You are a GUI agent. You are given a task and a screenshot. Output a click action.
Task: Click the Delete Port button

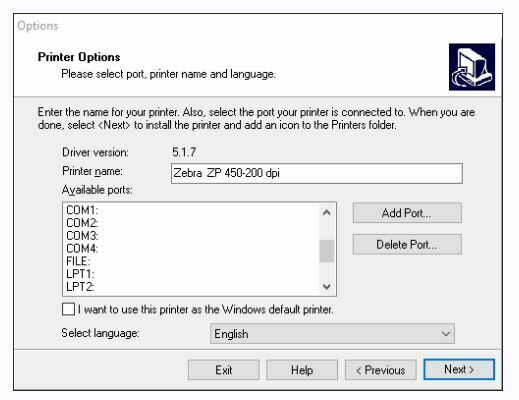coord(407,245)
